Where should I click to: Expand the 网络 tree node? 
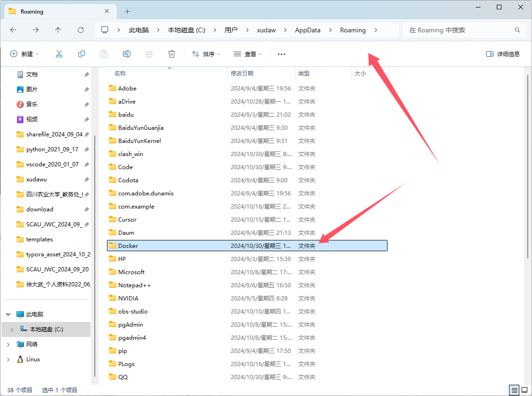coord(8,344)
